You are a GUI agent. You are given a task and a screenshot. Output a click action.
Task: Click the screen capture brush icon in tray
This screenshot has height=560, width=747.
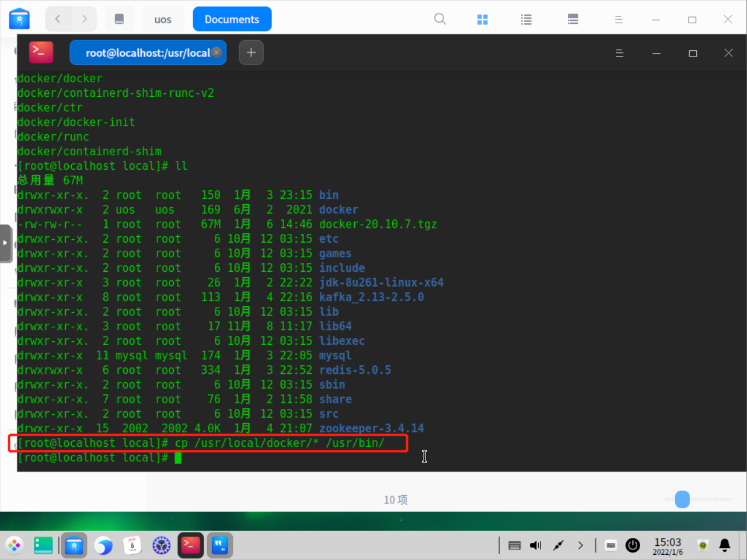click(557, 545)
